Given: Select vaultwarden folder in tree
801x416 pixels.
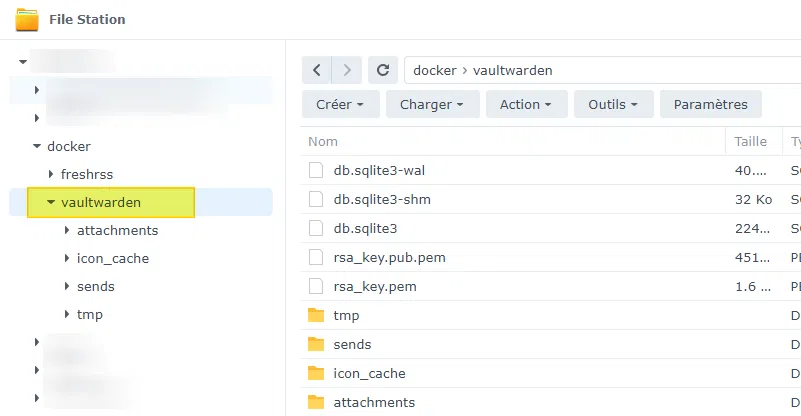Looking at the screenshot, I should (101, 202).
